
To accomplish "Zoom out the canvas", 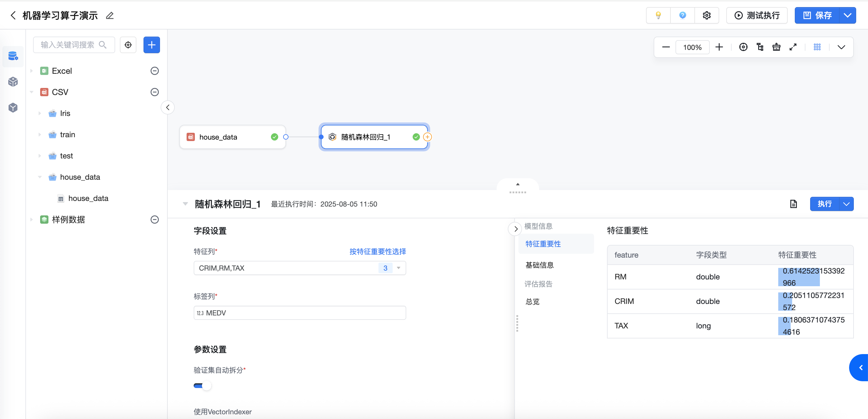I will [666, 47].
